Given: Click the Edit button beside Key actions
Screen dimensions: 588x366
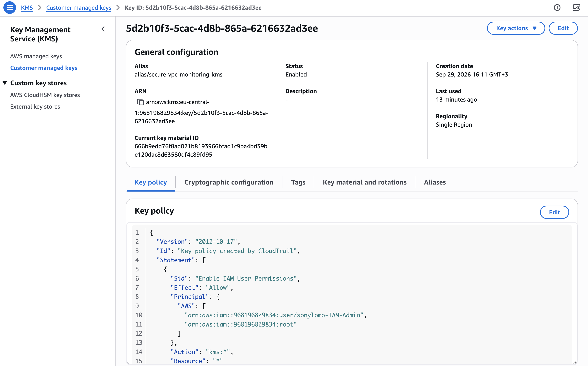Looking at the screenshot, I should tap(563, 28).
